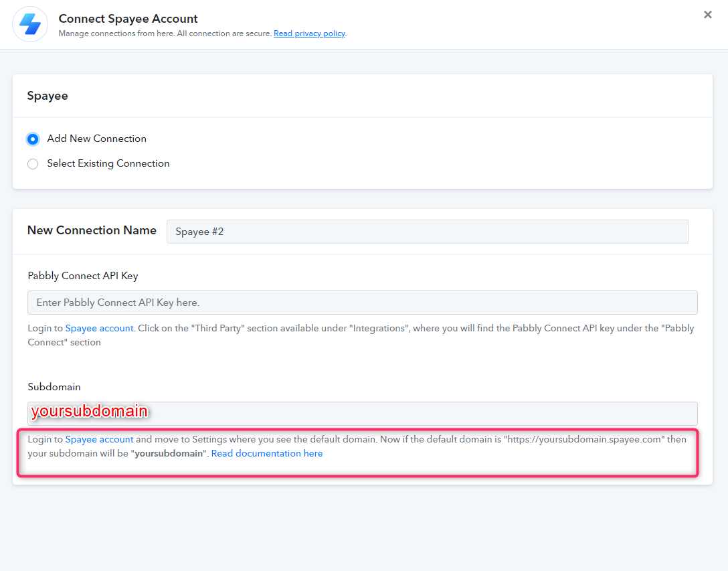Click the New Connection Name field

(427, 232)
